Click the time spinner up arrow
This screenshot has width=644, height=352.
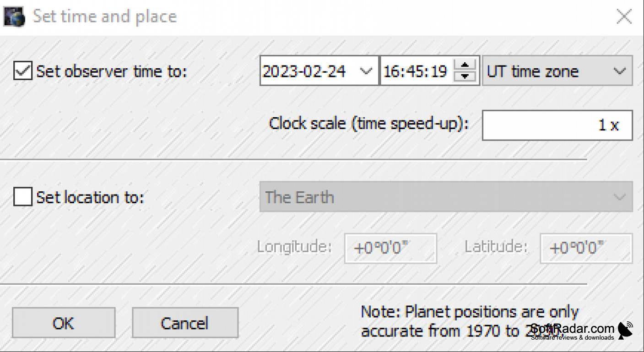tap(465, 65)
